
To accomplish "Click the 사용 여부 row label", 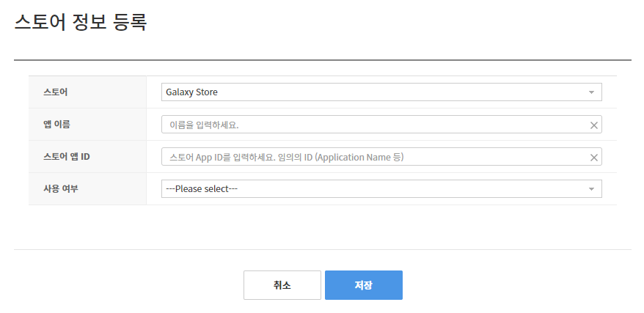I will [60, 189].
